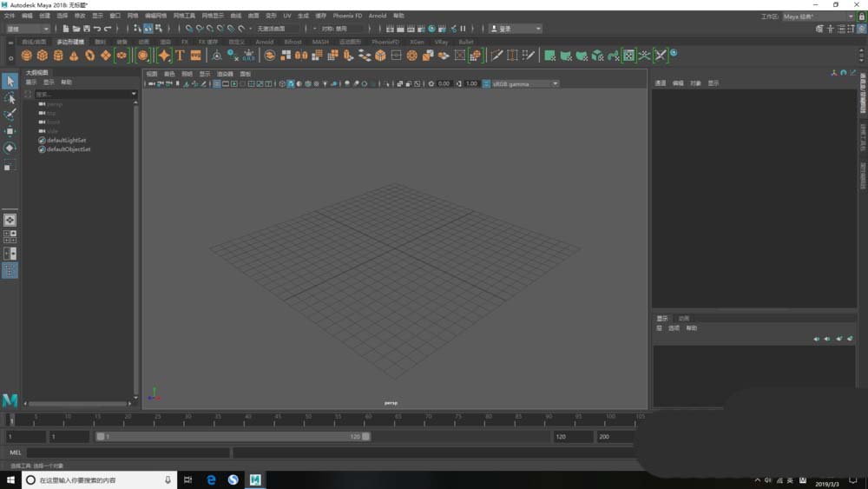Switch to the MASH shelf tab

click(320, 42)
